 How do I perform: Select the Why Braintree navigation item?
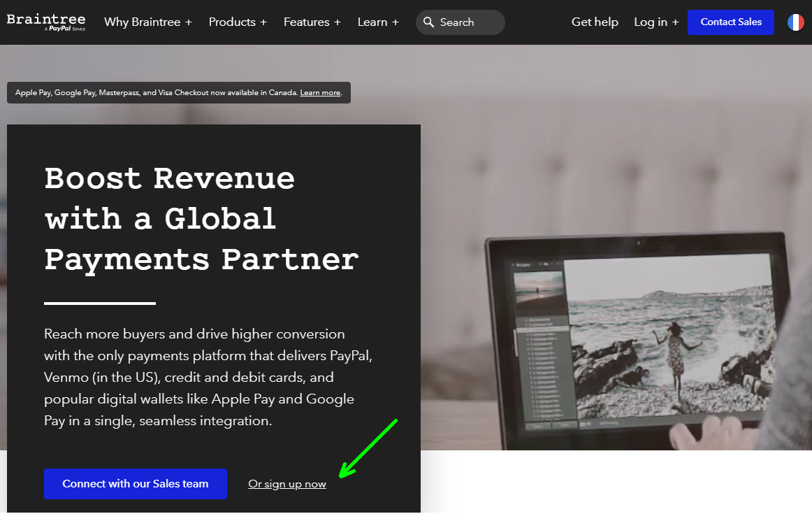(x=143, y=22)
